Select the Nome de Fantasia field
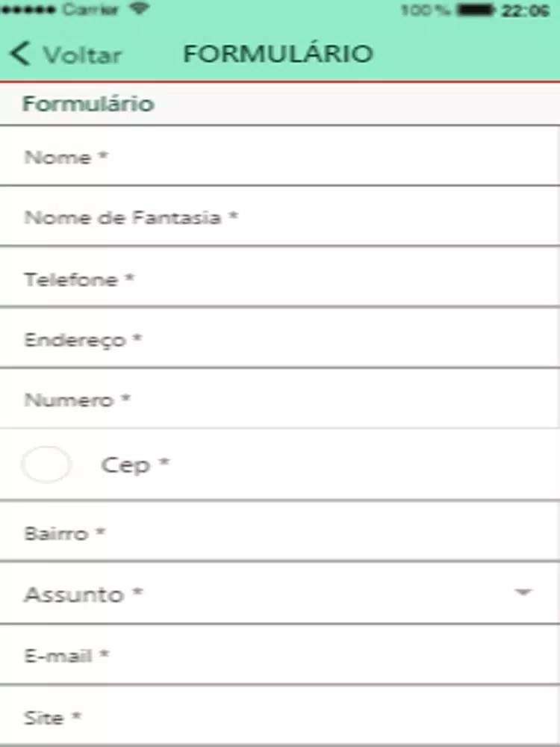This screenshot has width=560, height=747. (280, 217)
